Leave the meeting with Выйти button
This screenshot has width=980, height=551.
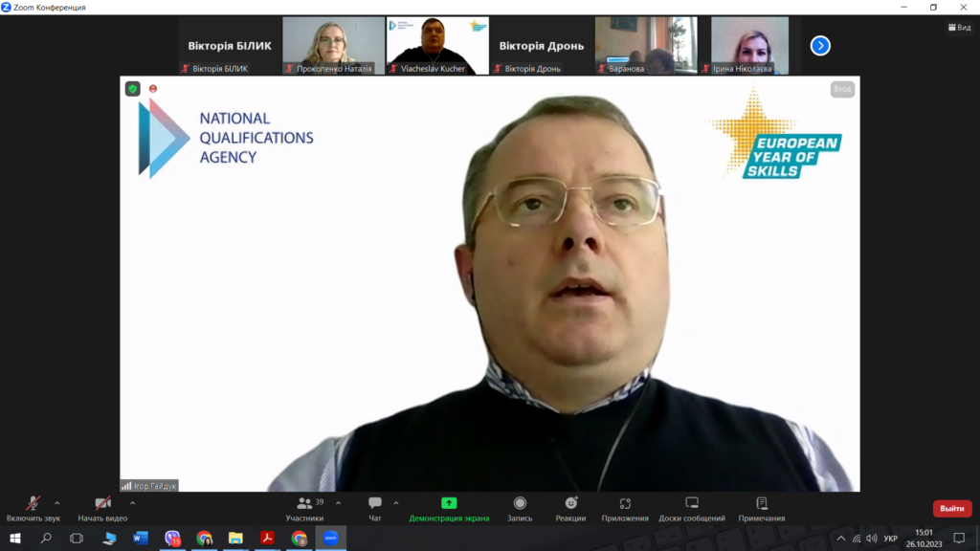(x=951, y=509)
